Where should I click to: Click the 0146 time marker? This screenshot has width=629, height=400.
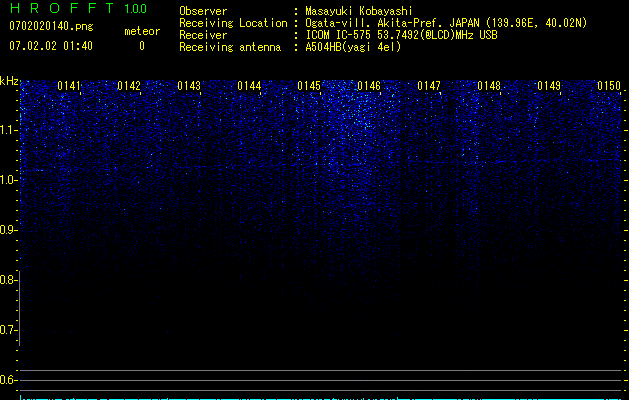(x=369, y=86)
